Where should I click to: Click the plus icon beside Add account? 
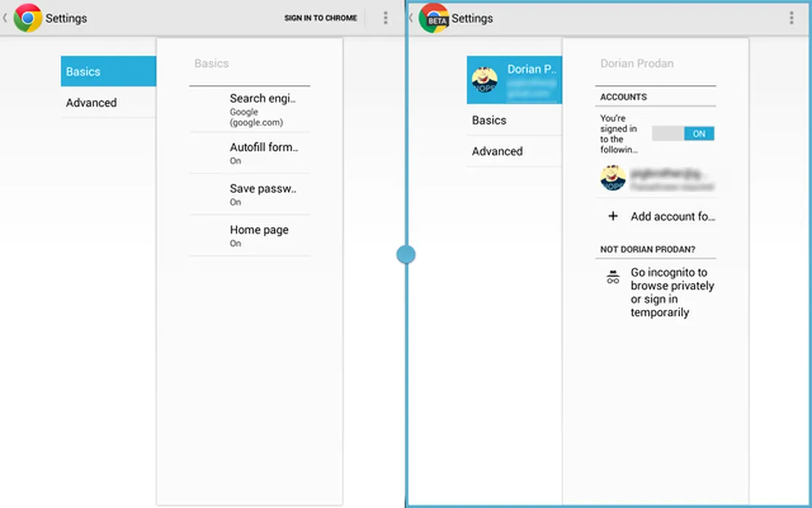613,216
